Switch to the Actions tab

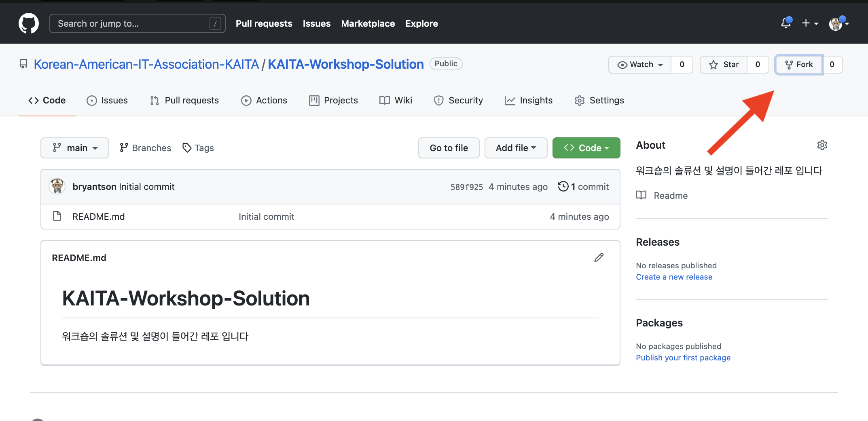[264, 100]
